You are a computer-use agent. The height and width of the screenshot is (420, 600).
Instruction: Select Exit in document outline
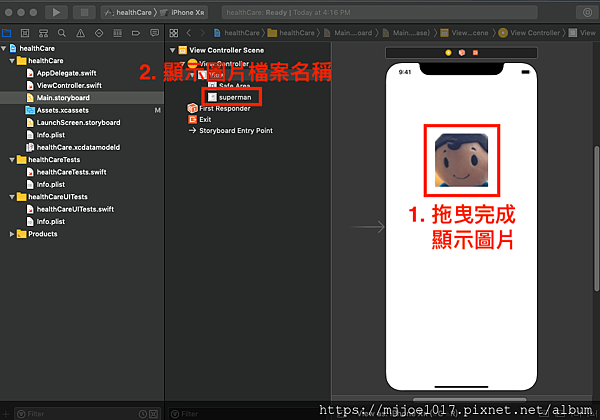point(205,119)
